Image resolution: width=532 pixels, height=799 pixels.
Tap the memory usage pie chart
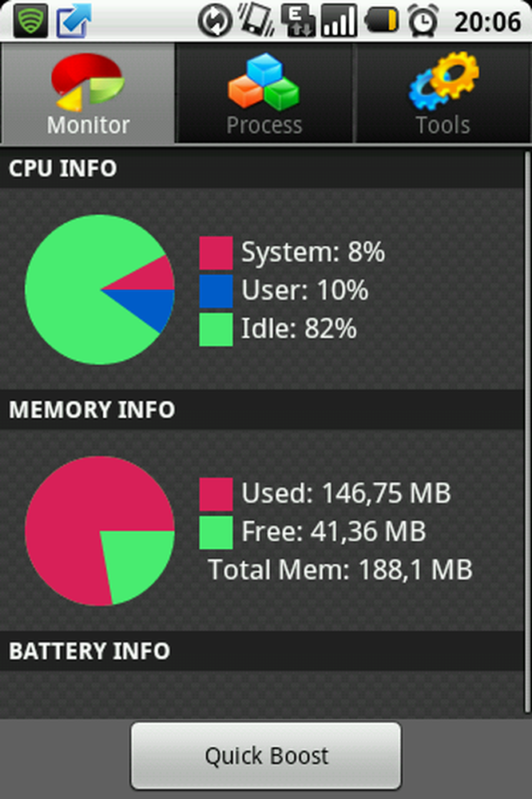(x=100, y=531)
